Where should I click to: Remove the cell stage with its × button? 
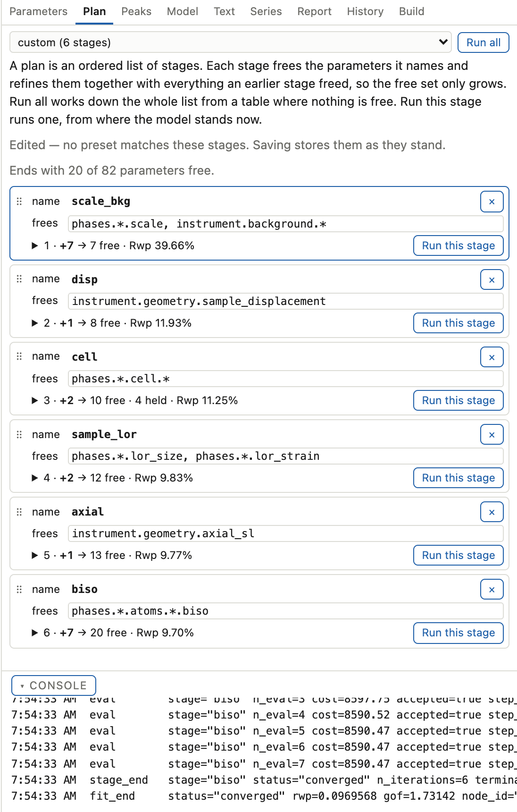pos(492,357)
